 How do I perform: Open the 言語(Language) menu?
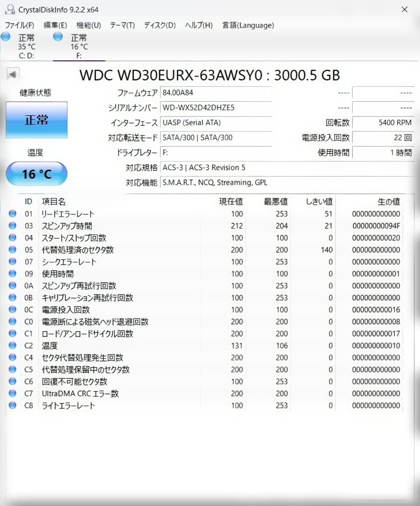tap(248, 25)
